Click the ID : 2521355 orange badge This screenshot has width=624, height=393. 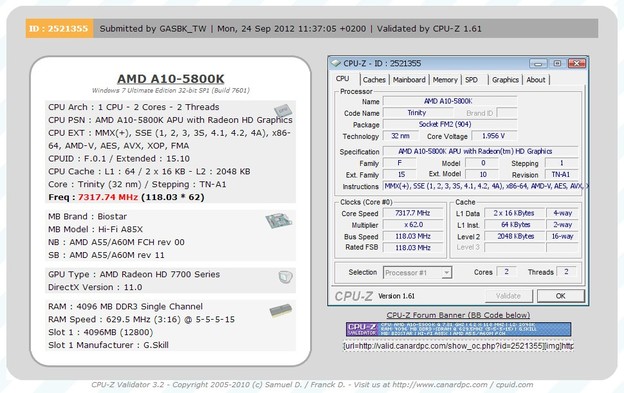[60, 29]
